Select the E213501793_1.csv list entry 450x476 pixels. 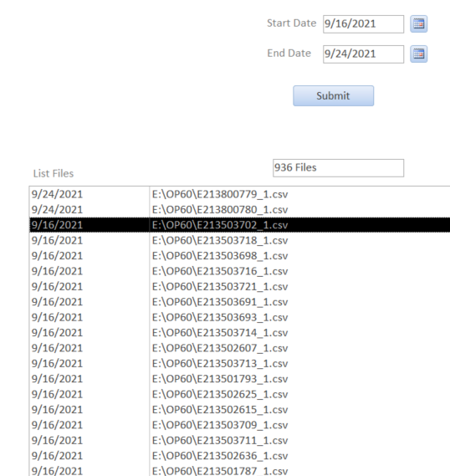click(240, 379)
